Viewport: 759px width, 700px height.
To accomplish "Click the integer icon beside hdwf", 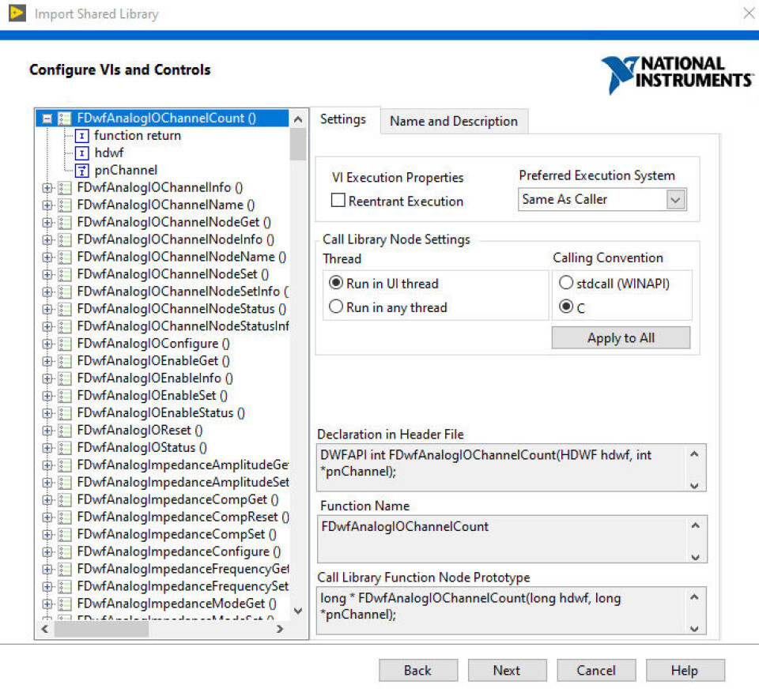I will [x=81, y=153].
